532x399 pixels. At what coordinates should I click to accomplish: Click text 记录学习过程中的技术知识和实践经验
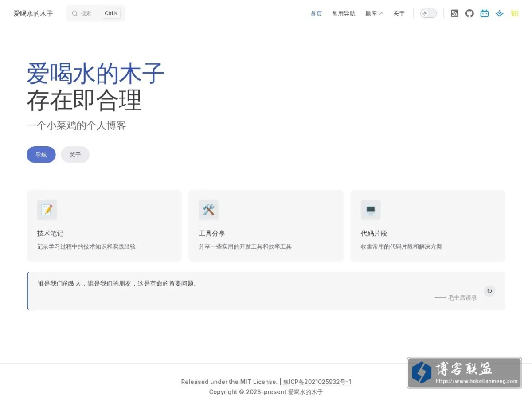click(x=86, y=246)
